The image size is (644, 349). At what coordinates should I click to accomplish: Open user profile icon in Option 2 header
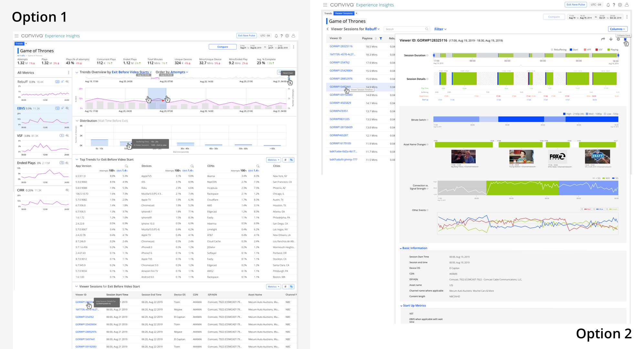pyautogui.click(x=627, y=5)
